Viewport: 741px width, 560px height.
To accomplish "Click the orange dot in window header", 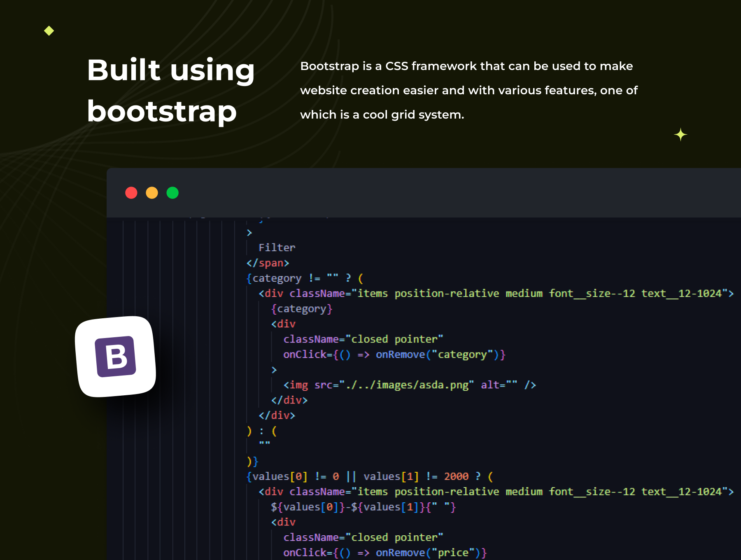I will (x=152, y=193).
